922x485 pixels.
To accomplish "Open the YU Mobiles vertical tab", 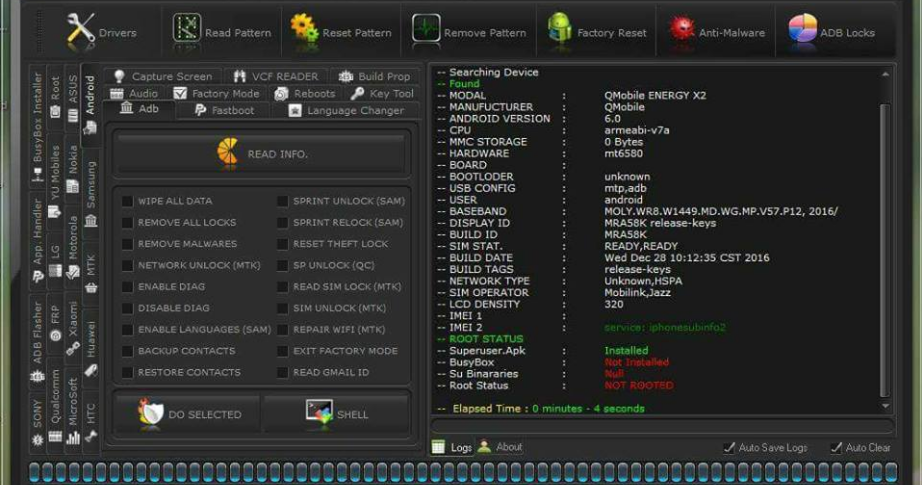I will [55, 181].
